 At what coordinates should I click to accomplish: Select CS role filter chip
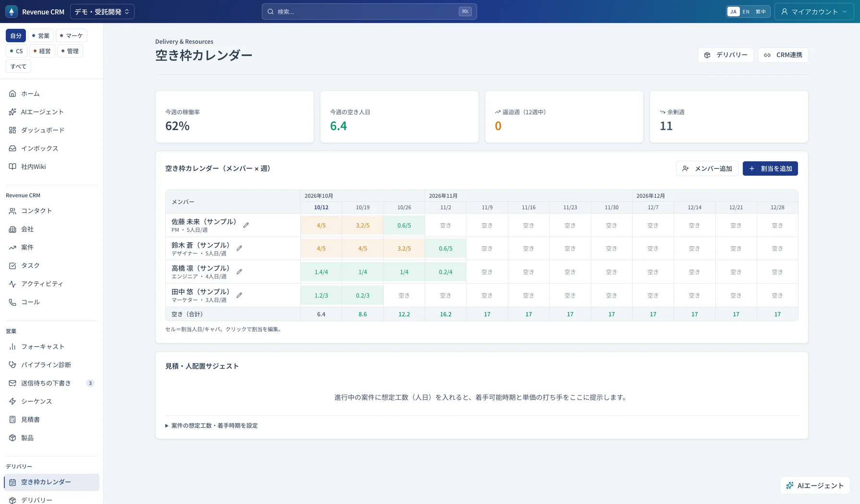16,51
